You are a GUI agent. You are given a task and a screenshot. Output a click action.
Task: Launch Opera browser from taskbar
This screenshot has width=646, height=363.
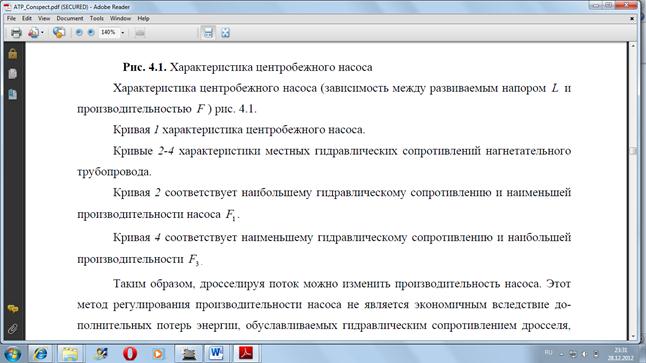[x=130, y=354]
